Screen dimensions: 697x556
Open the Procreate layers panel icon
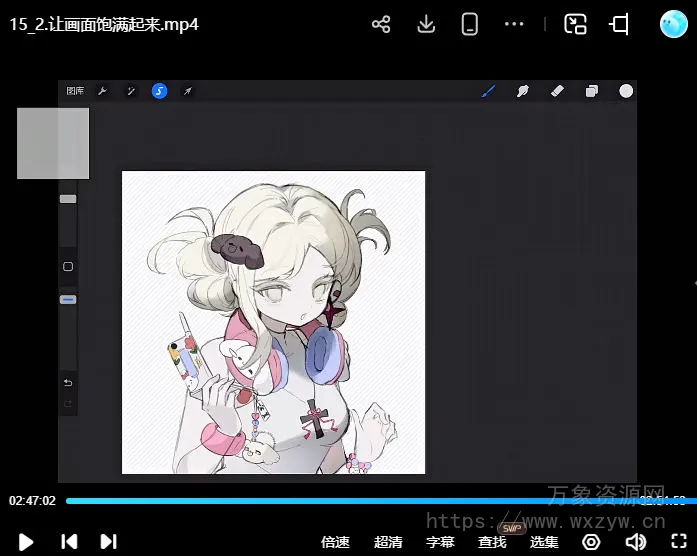coord(592,91)
